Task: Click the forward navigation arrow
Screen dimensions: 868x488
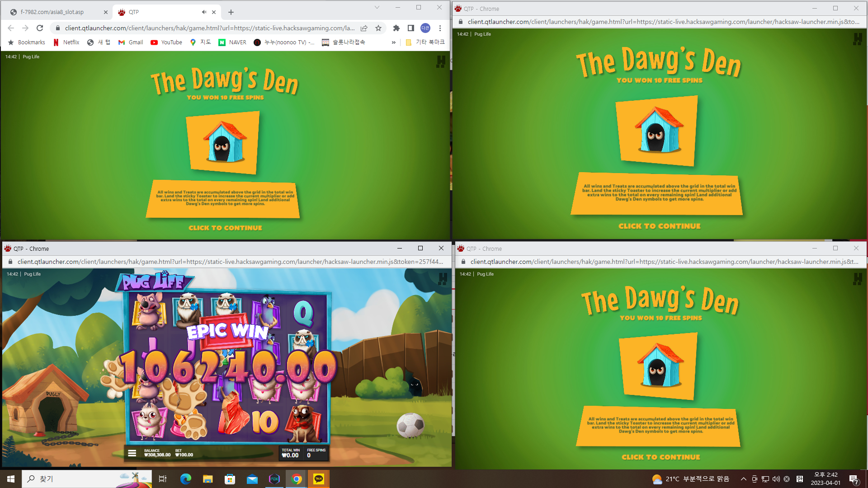Action: point(25,28)
